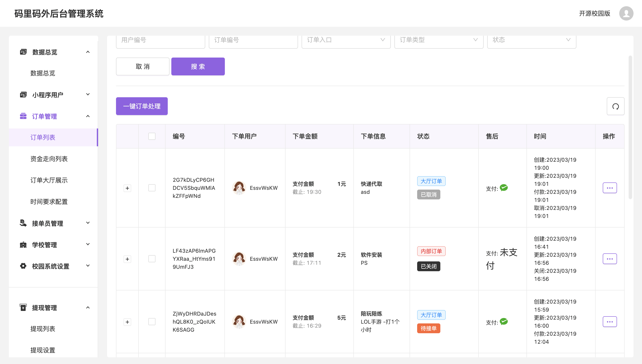Viewport: 642px width, 364px height.
Task: Click the 校园系统设置 gear icon
Action: 23,266
